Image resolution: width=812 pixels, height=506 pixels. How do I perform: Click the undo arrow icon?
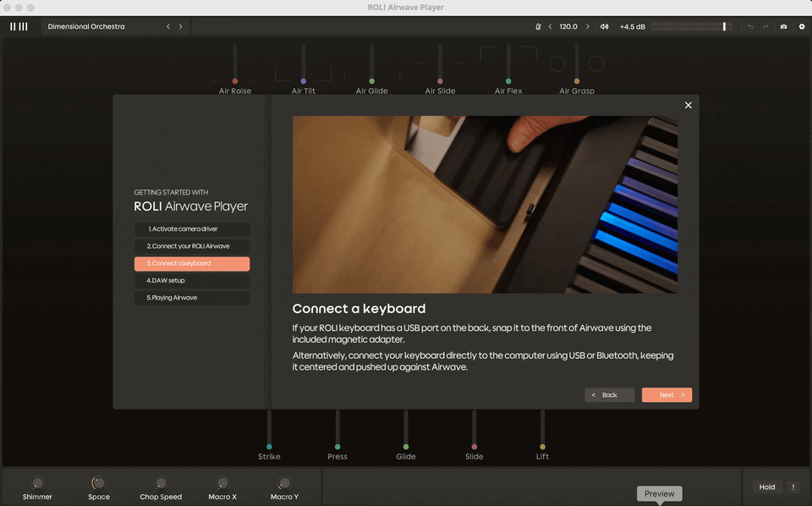[750, 26]
